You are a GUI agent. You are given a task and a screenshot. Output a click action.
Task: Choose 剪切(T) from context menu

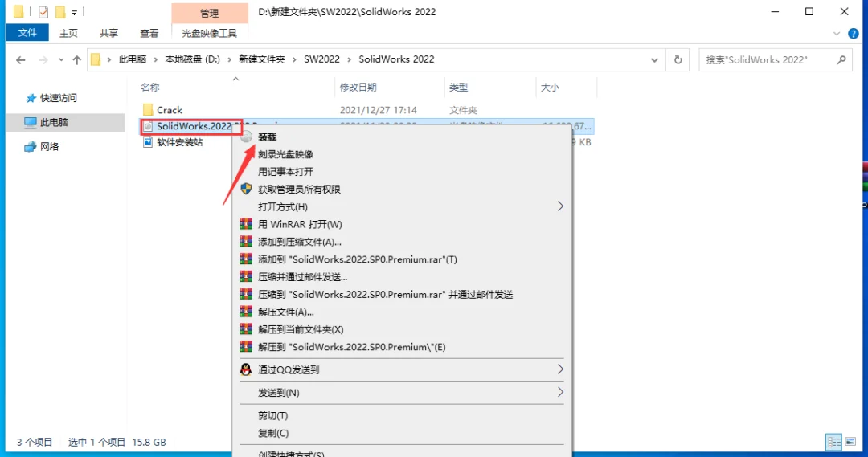click(x=402, y=415)
